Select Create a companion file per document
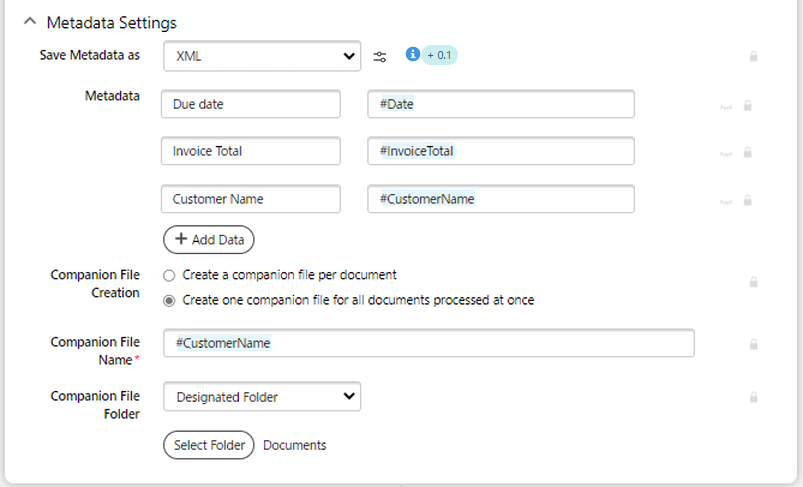This screenshot has height=487, width=803. coord(169,276)
